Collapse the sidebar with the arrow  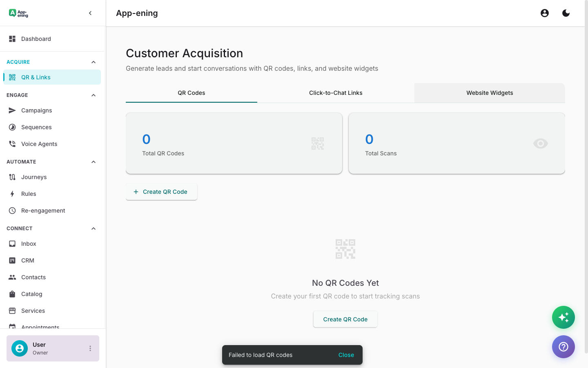pos(90,13)
